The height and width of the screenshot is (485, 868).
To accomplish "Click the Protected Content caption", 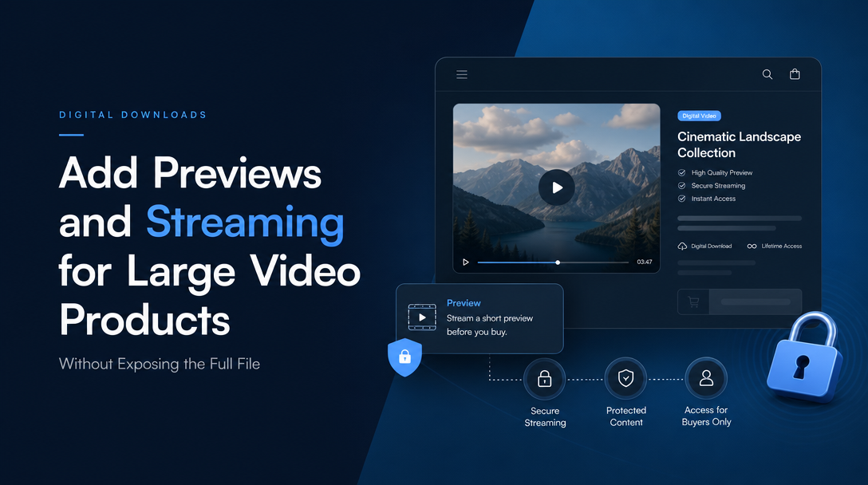I will click(x=626, y=416).
